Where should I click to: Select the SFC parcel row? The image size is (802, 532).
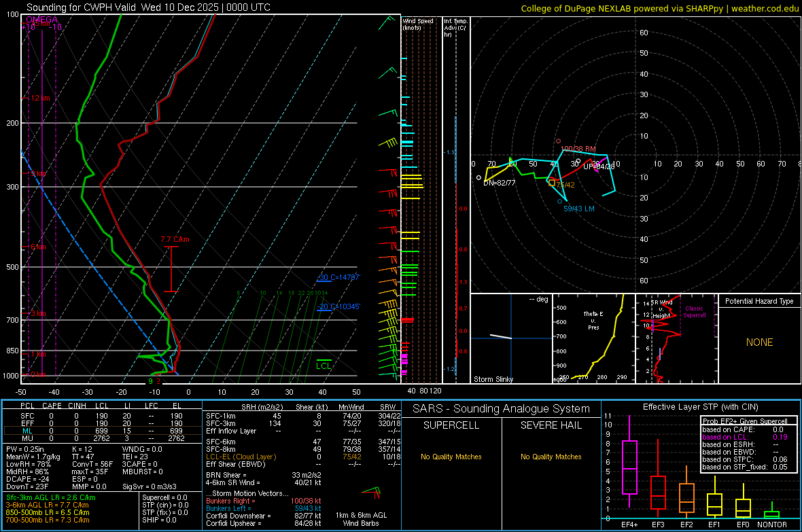pyautogui.click(x=103, y=416)
